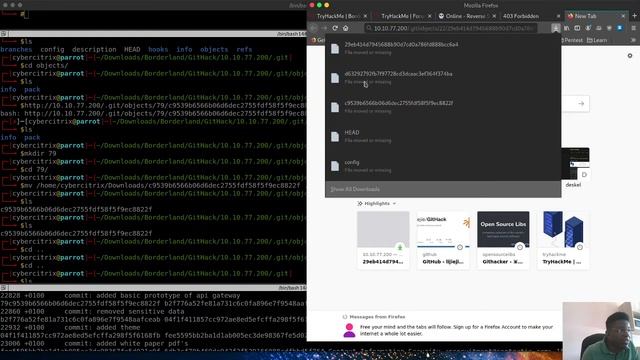
Task: Go forward in Firefox history
Action: (x=324, y=28)
